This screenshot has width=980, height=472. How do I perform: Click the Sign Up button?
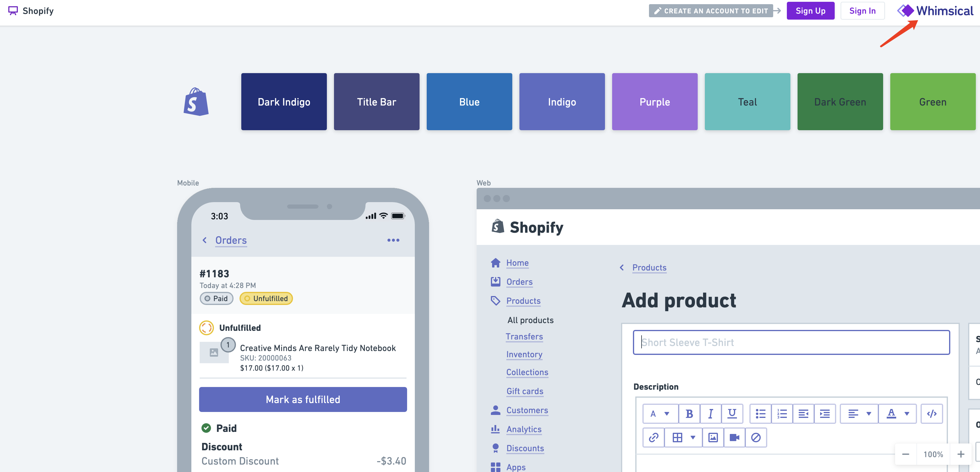coord(810,11)
